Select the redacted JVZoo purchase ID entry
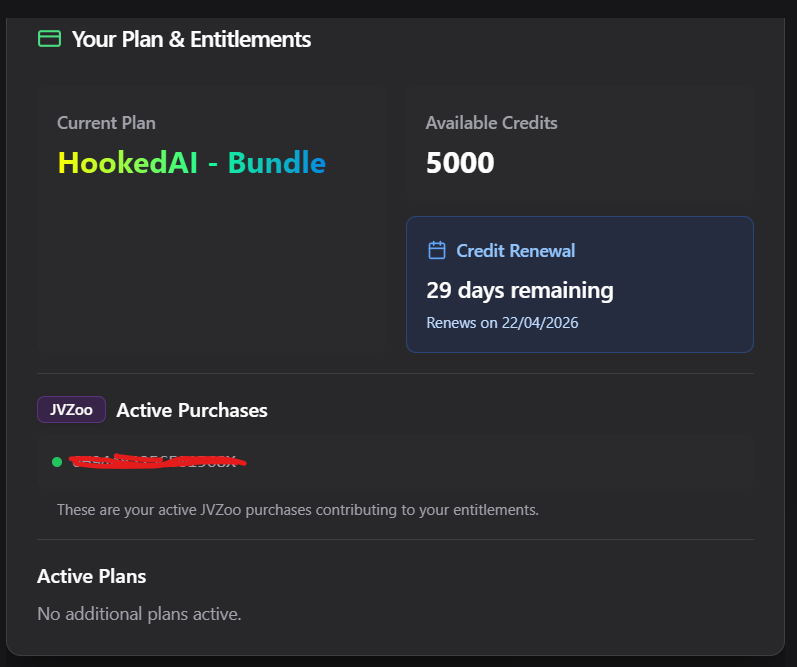 pos(157,461)
